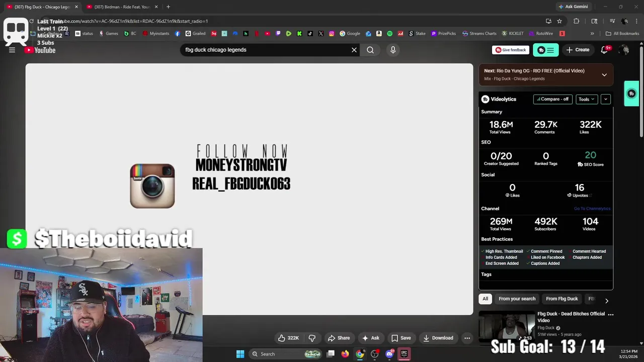Close the Fbg Duck browser tab
Screen dimensions: 644x362
pos(76,7)
